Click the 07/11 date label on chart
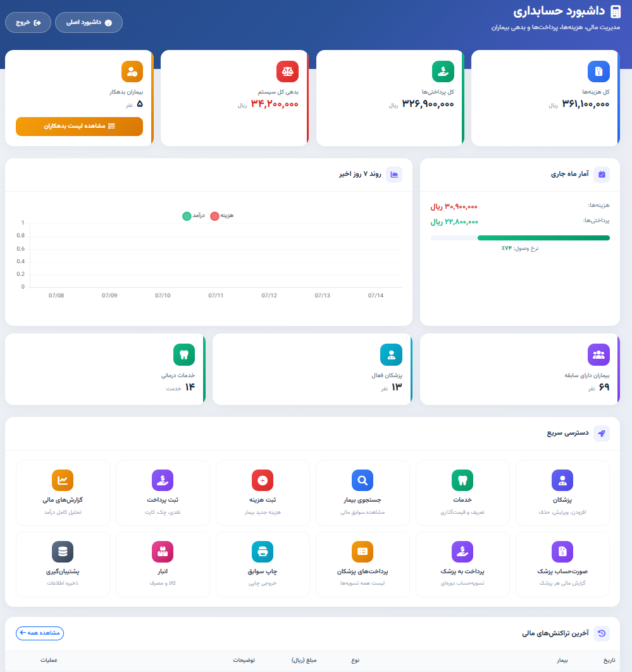The height and width of the screenshot is (672, 632). [216, 296]
